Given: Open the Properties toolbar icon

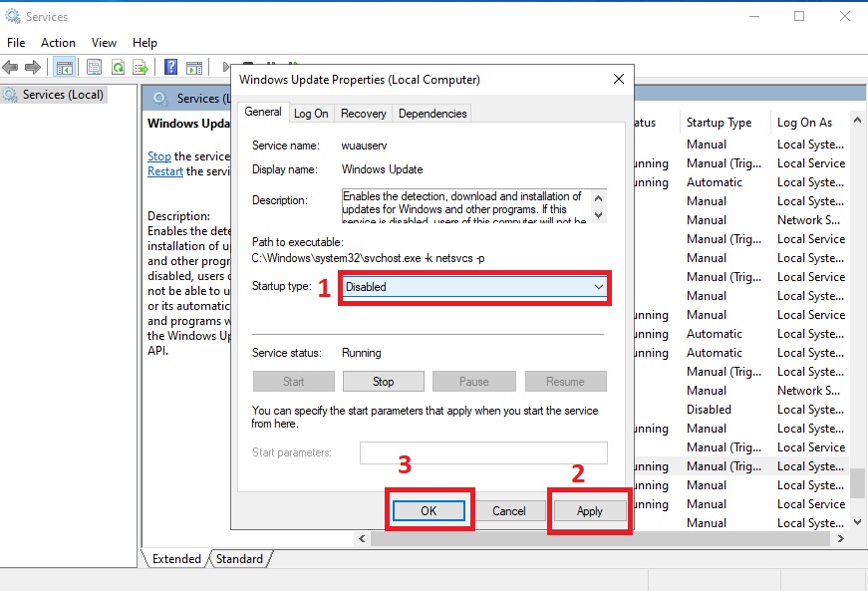Looking at the screenshot, I should (x=94, y=68).
